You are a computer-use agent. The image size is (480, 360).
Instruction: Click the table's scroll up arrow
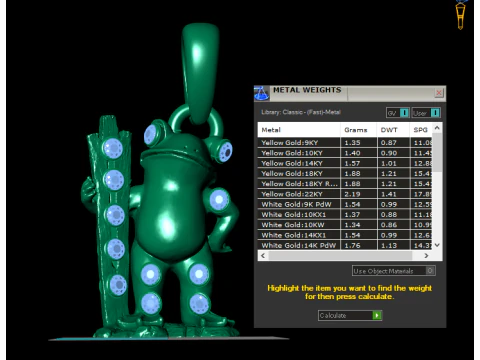[437, 128]
